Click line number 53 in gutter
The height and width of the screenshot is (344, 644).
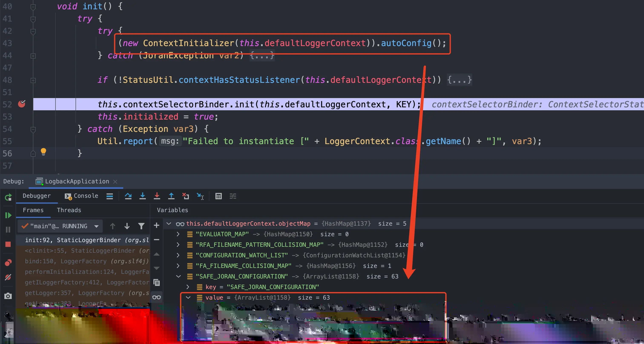tap(7, 117)
